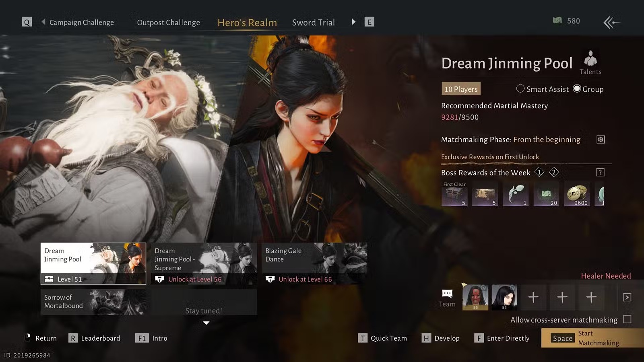
Task: Switch to the Sword Trial tab
Action: pyautogui.click(x=313, y=23)
